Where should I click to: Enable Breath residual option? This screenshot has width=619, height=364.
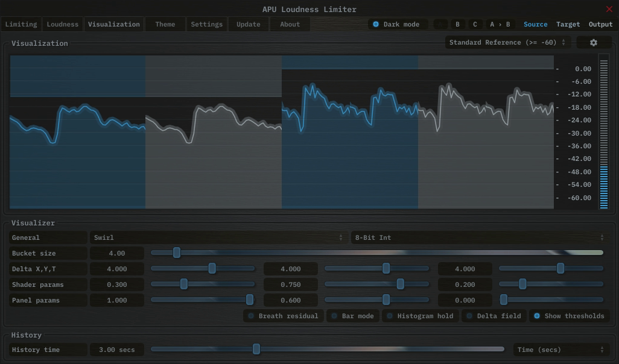pos(283,316)
